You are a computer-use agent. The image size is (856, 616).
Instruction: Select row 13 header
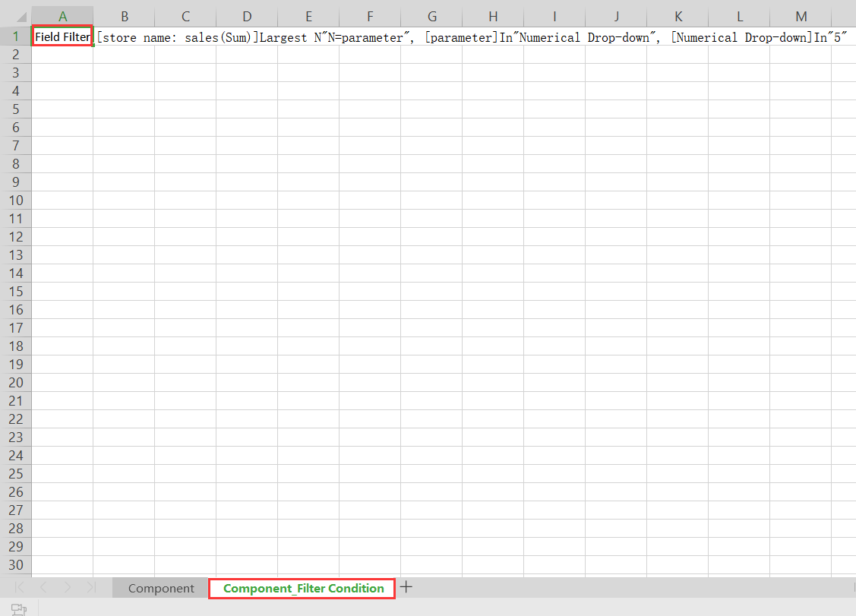tap(16, 255)
